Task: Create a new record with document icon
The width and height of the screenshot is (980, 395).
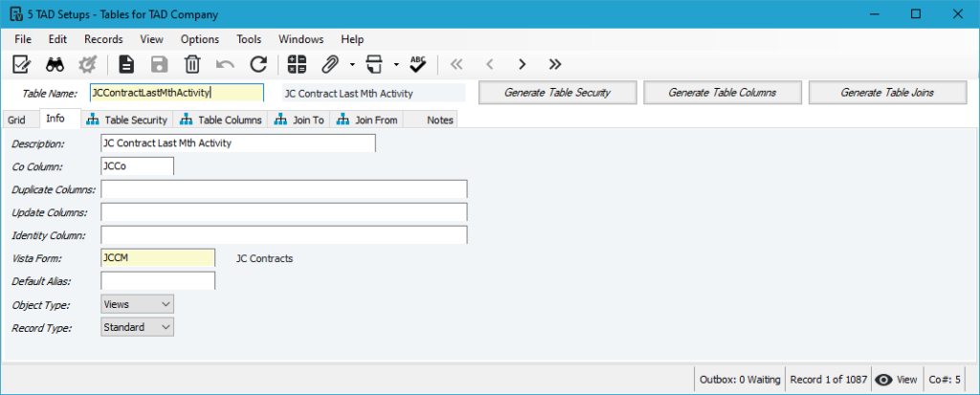Action: pyautogui.click(x=127, y=64)
